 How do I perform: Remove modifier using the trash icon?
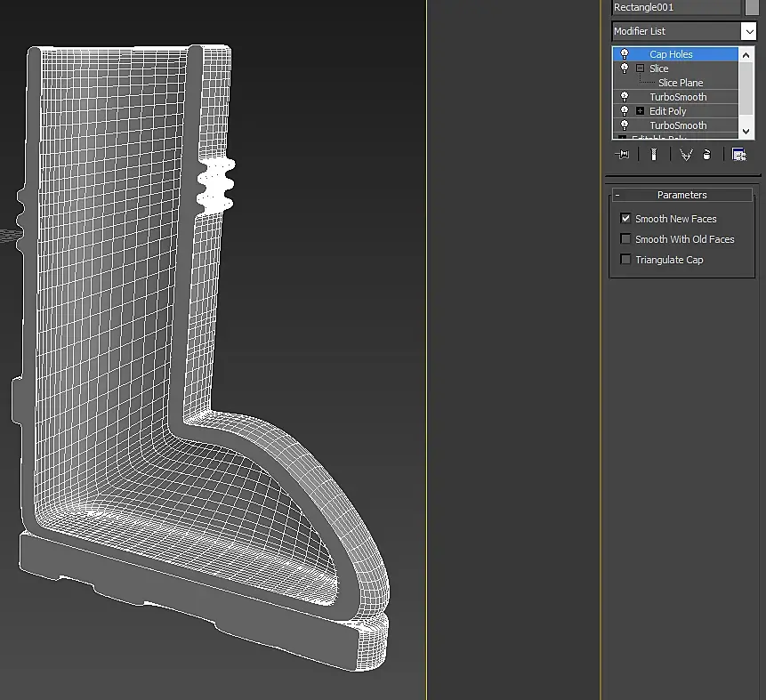[707, 155]
